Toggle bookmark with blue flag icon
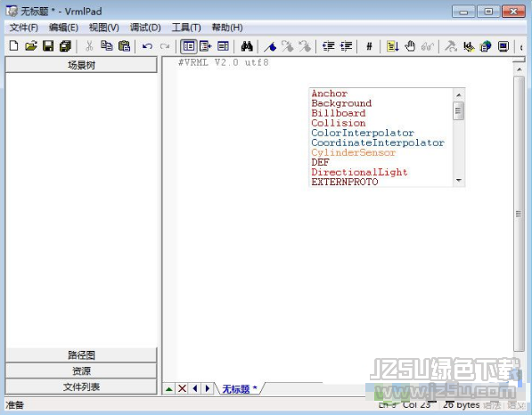The width and height of the screenshot is (532, 415). click(270, 45)
